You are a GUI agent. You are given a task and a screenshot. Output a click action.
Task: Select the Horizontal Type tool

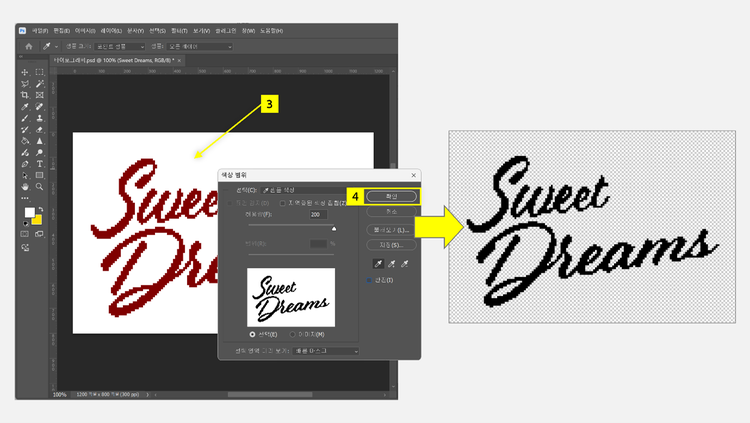coord(40,164)
